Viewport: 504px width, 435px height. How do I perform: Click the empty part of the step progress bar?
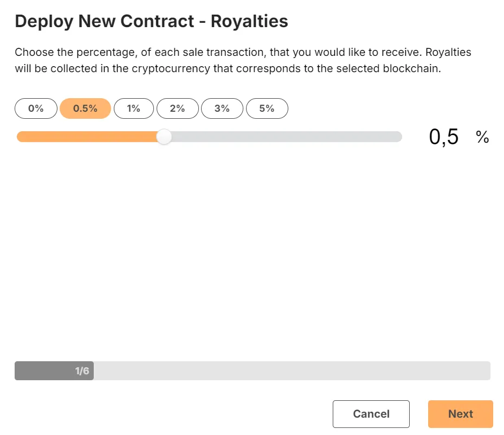292,370
